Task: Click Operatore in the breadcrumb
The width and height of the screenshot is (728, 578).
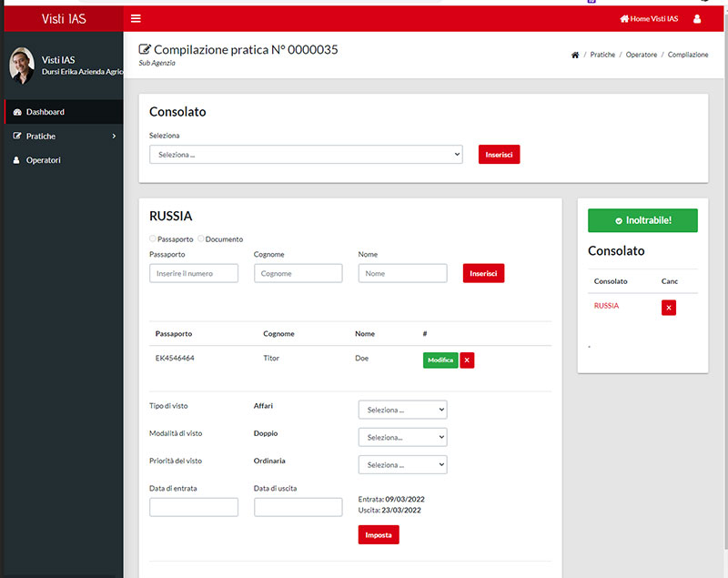Action: [x=642, y=55]
